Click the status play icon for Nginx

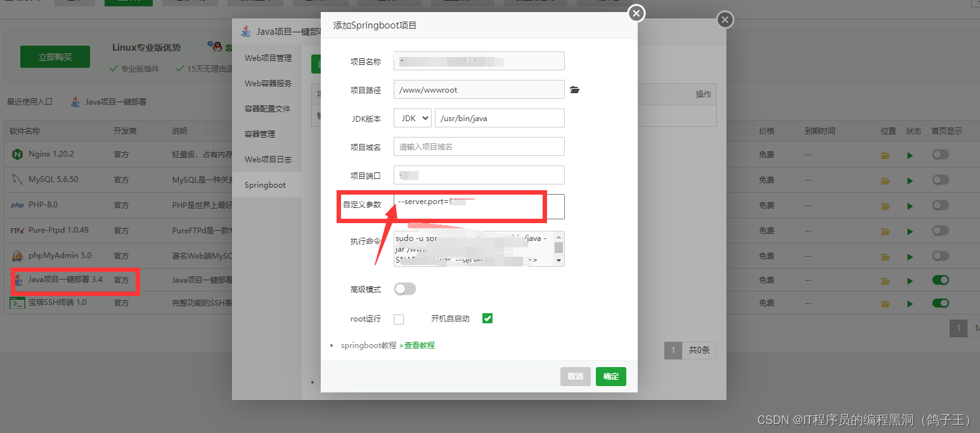click(x=910, y=155)
